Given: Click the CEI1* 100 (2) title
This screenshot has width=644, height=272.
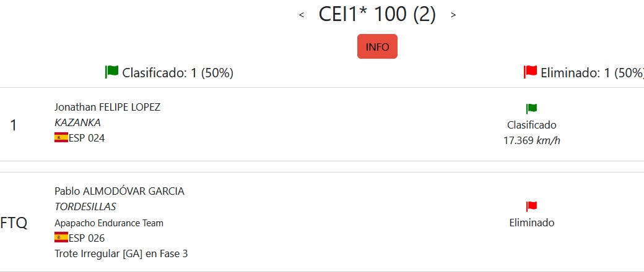Looking at the screenshot, I should point(377,14).
